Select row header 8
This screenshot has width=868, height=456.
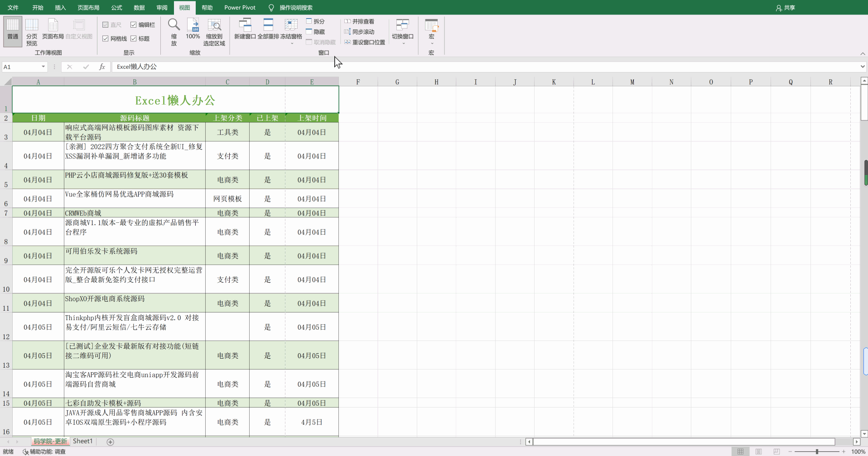click(x=6, y=231)
